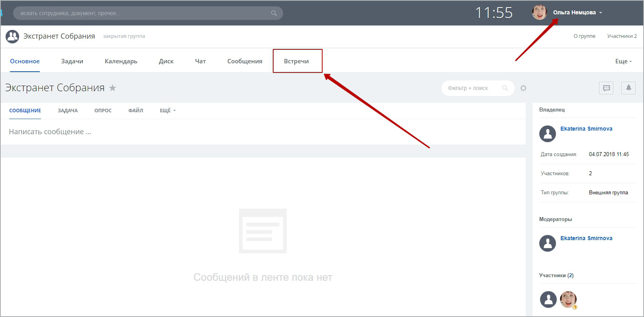Open the group chat speech-bubble icon
Screen dimensions: 644x317
(606, 88)
